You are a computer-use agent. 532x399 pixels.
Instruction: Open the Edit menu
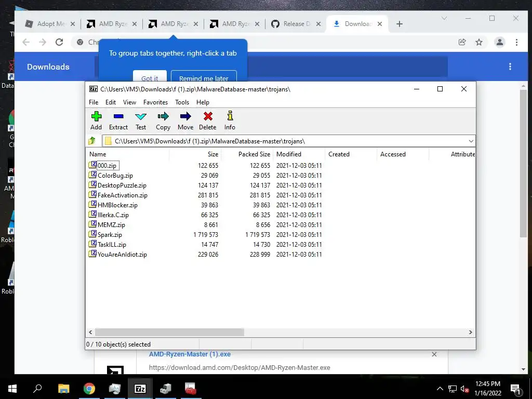pos(111,102)
